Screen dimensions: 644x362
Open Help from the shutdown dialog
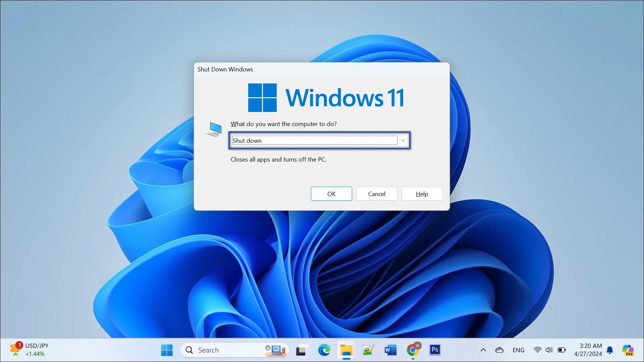pos(422,194)
